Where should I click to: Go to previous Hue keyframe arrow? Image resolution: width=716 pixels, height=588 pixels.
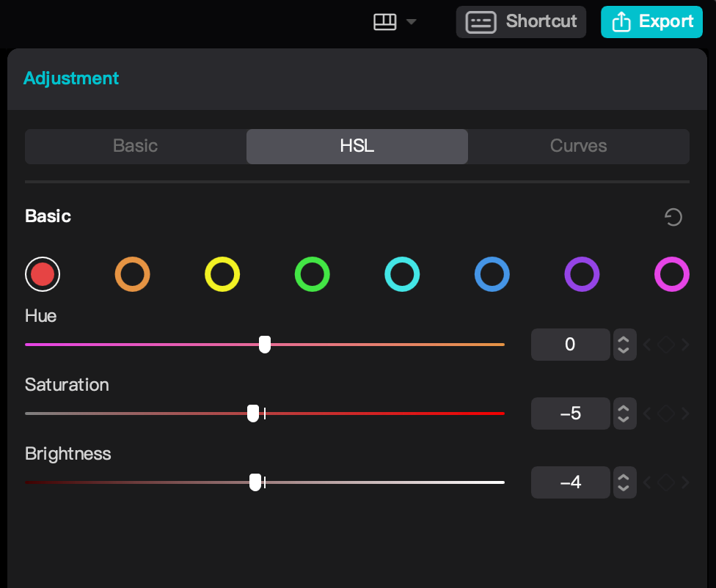click(647, 345)
